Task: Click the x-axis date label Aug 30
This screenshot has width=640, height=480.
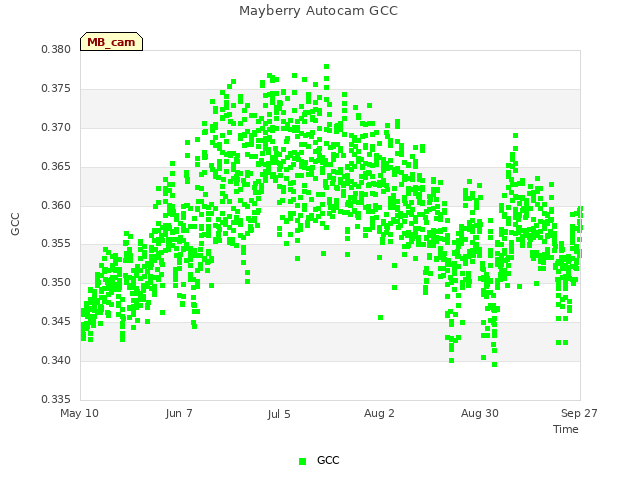Action: pyautogui.click(x=480, y=413)
